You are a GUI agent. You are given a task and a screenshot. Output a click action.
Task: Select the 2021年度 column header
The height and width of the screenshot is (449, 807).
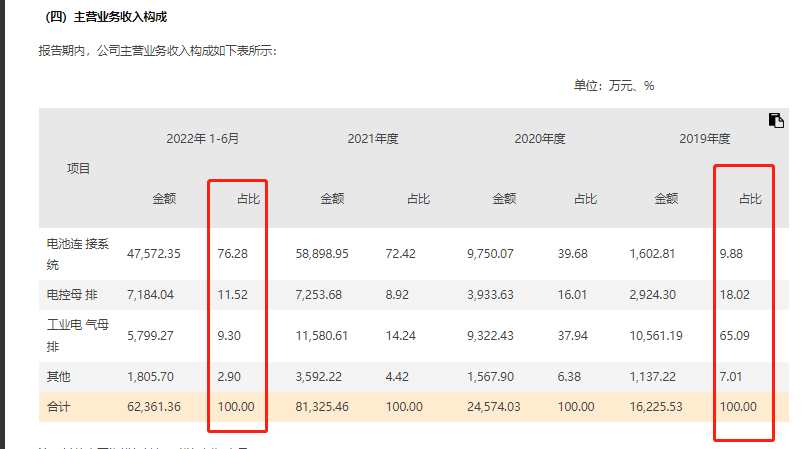tap(373, 139)
